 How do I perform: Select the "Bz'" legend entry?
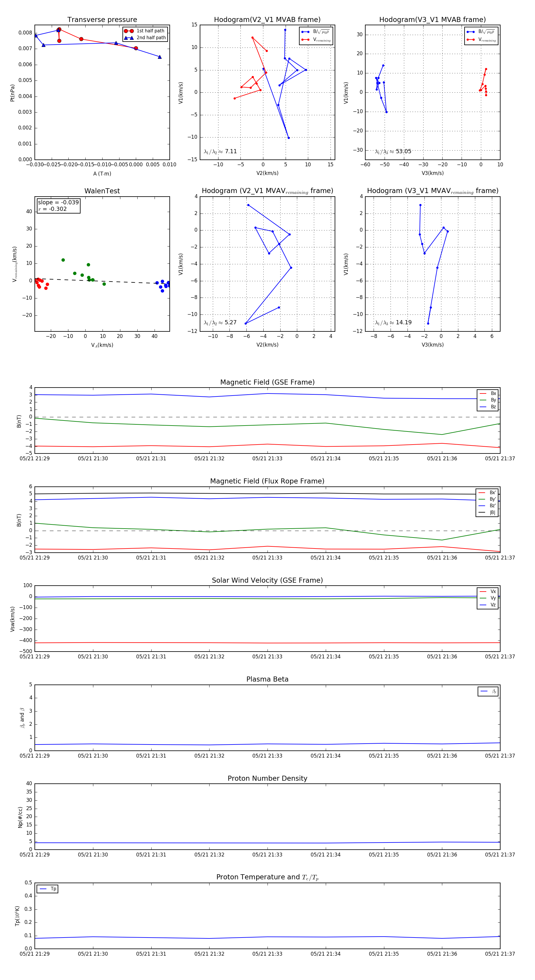point(487,506)
